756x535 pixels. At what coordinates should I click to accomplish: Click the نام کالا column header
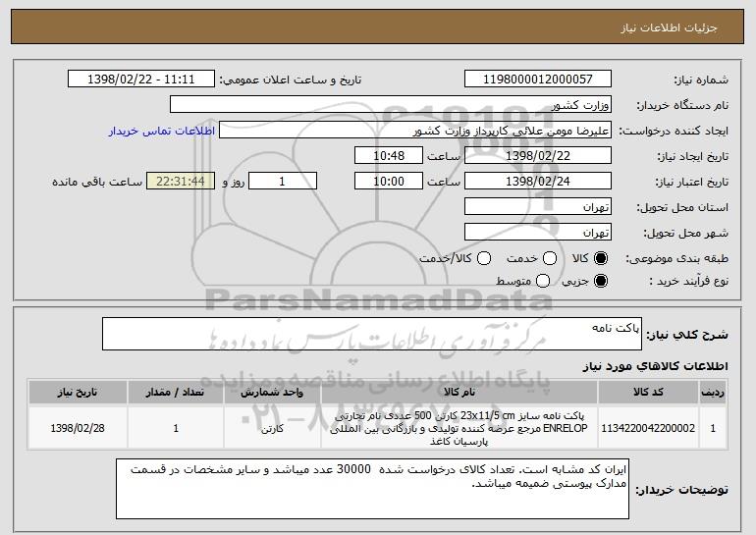[x=459, y=393]
